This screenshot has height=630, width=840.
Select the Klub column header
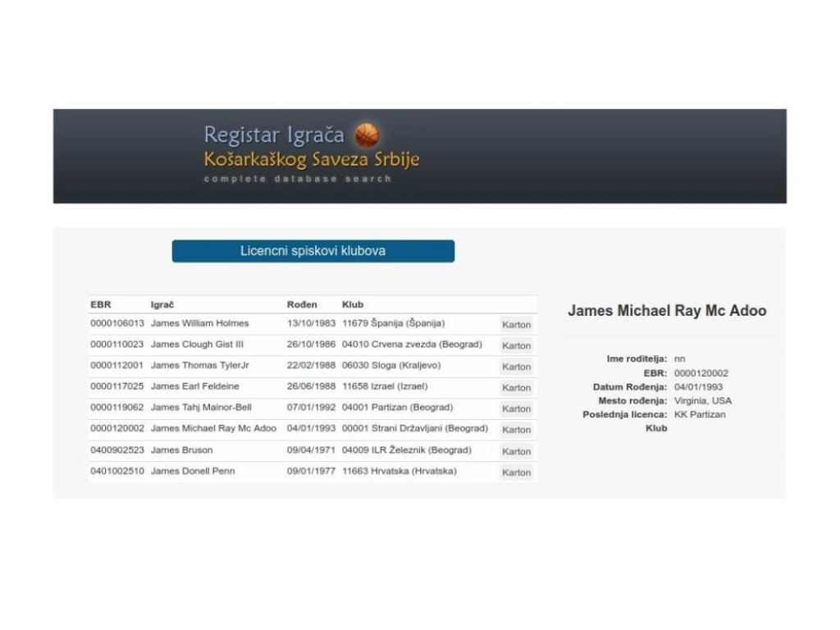(x=353, y=304)
